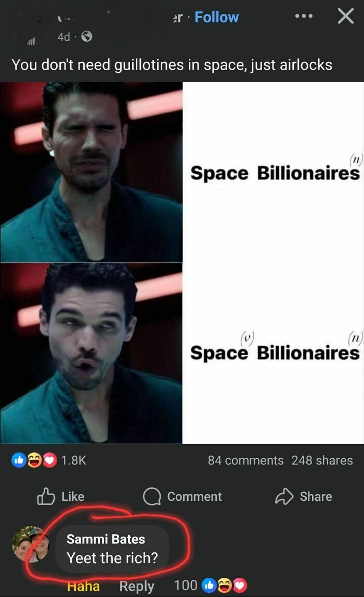The height and width of the screenshot is (597, 364).
Task: View the 248 shares
Action: pyautogui.click(x=322, y=460)
